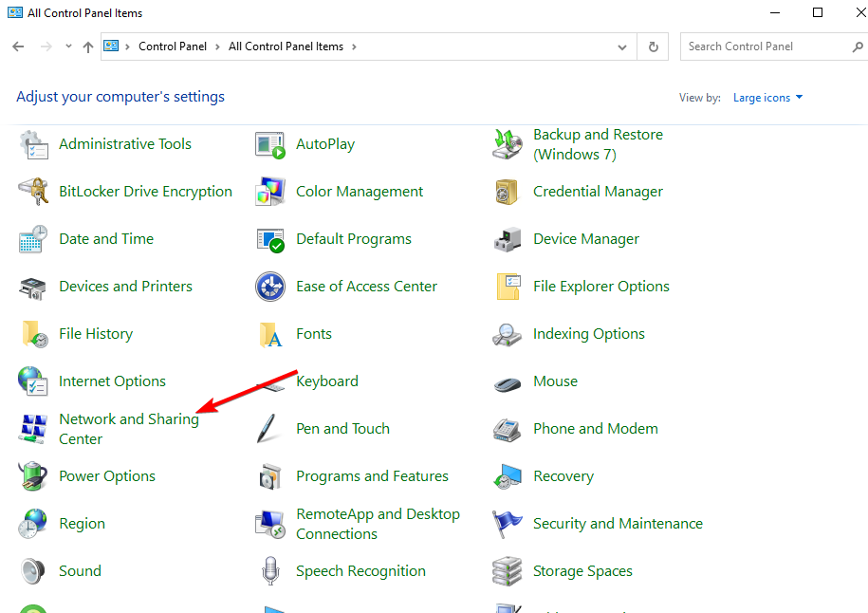Click the Power Options battery icon
The image size is (868, 613).
(x=33, y=476)
